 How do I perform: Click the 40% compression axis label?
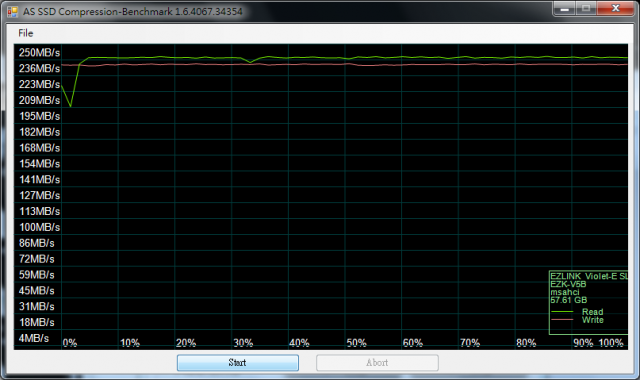pos(300,343)
